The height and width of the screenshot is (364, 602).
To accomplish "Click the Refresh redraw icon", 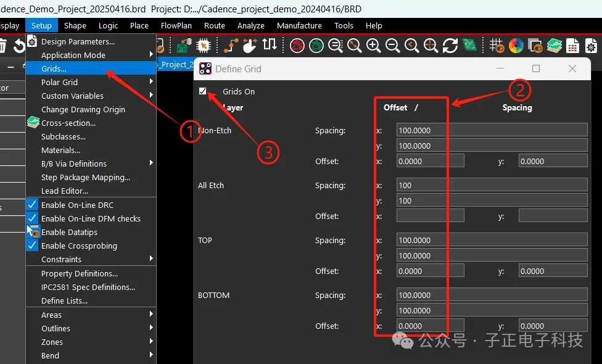I will pyautogui.click(x=450, y=46).
